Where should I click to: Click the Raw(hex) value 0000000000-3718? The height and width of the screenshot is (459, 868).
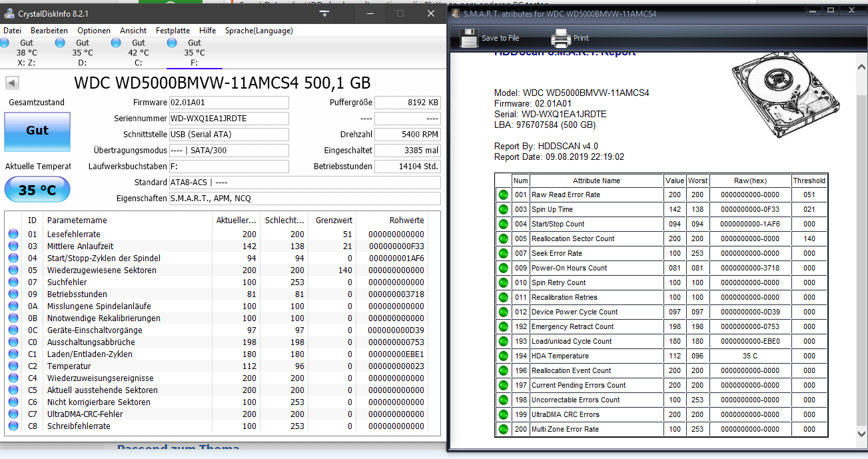point(749,268)
